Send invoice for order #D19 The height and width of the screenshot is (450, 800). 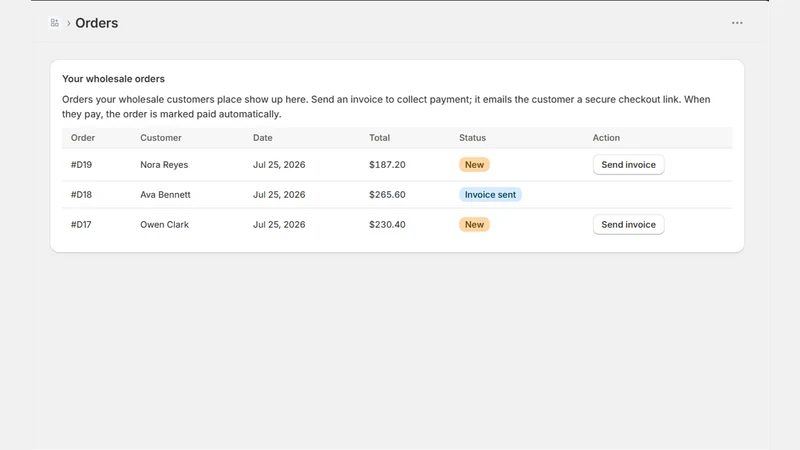[628, 165]
